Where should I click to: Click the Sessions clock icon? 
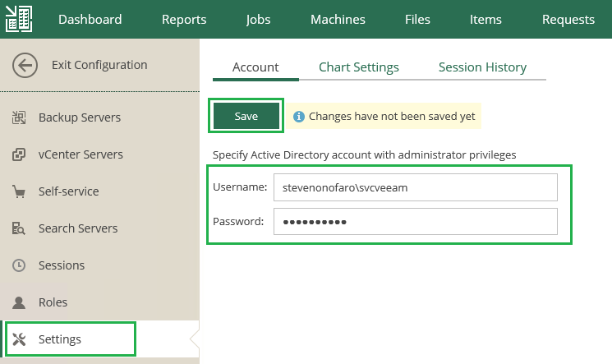click(x=19, y=265)
